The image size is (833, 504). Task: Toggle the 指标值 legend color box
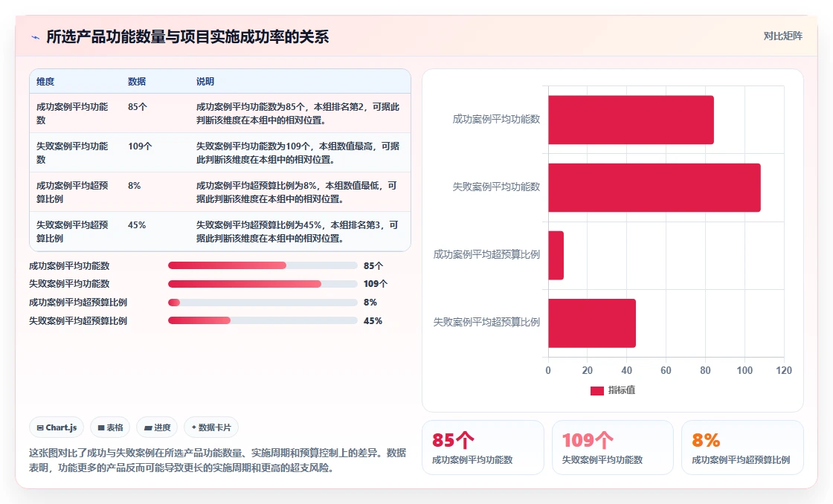point(596,391)
